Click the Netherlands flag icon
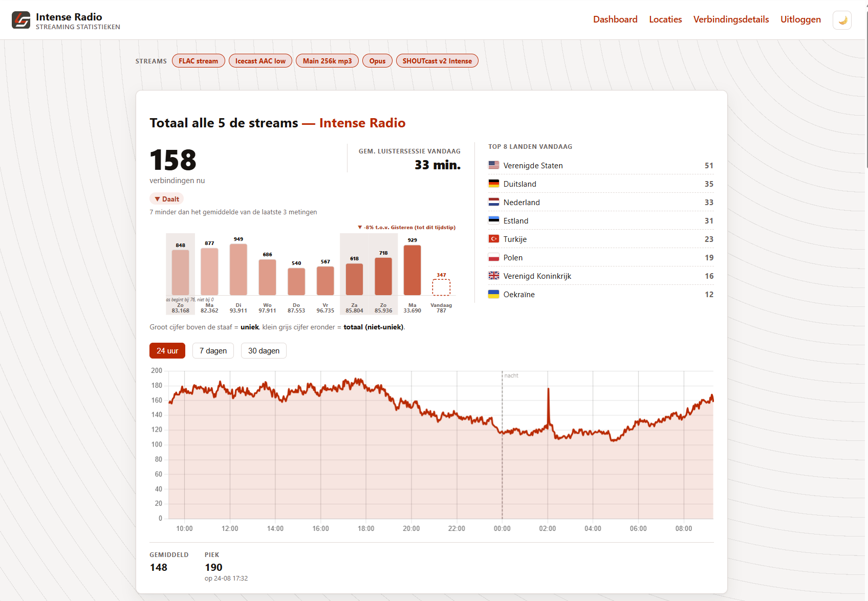Screen dimensions: 868x601 point(494,202)
